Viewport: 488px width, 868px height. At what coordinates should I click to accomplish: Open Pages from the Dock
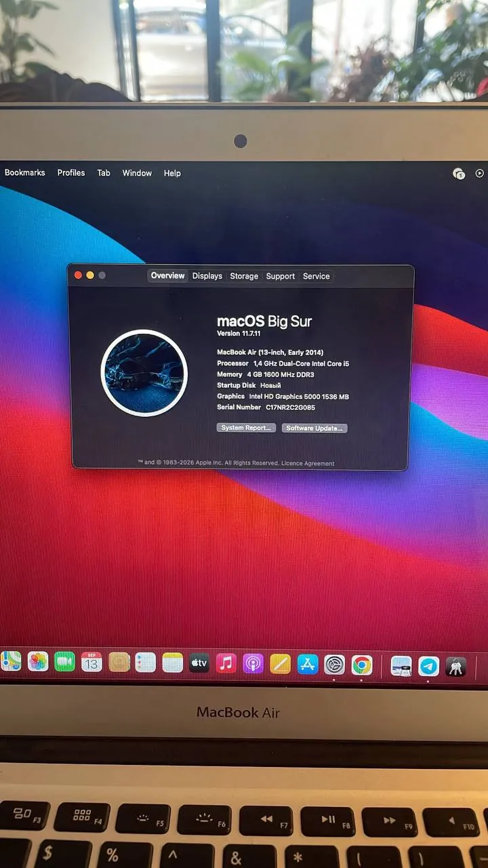pos(281,663)
